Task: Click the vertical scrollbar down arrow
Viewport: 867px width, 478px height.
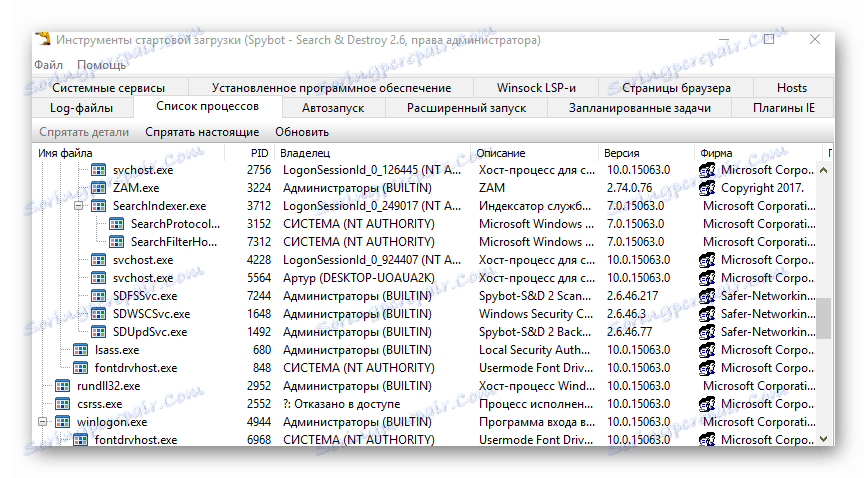Action: pyautogui.click(x=825, y=438)
